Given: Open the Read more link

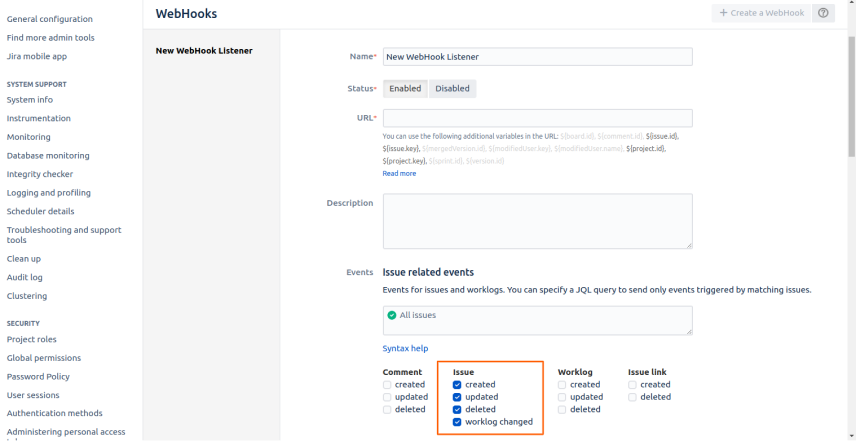Looking at the screenshot, I should (x=399, y=174).
